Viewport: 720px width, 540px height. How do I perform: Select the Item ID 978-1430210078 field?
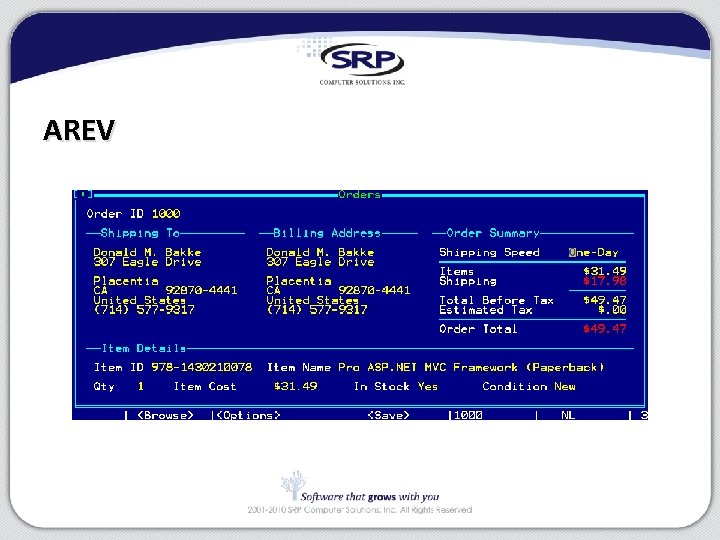202,367
